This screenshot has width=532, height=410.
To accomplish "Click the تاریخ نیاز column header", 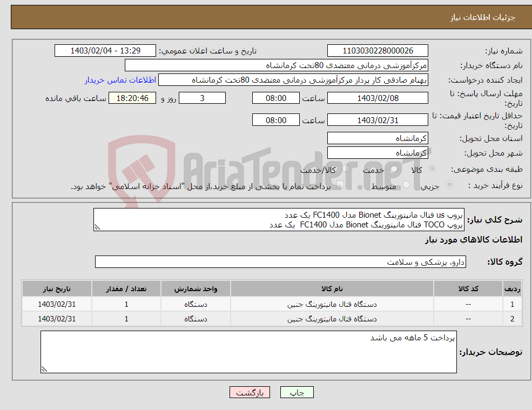I will point(57,288).
